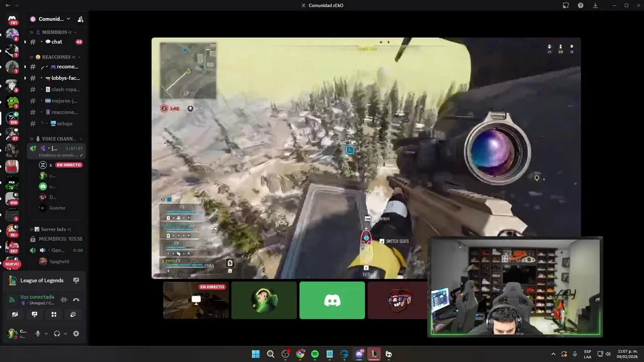The image size is (644, 362).
Task: Collapse the MIEMBROS category
Action: point(55,32)
